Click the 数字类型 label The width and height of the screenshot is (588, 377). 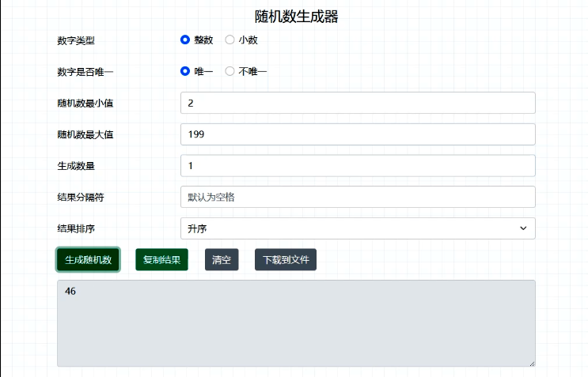[76, 40]
